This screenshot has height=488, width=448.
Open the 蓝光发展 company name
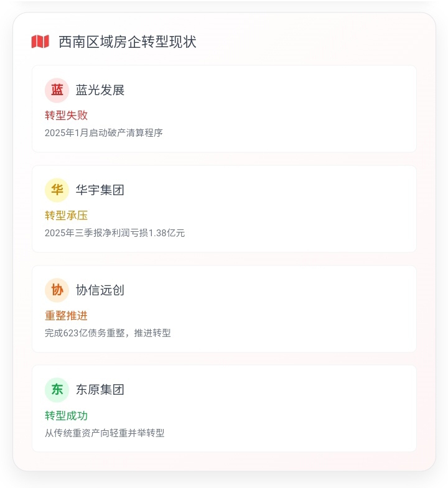pyautogui.click(x=100, y=90)
